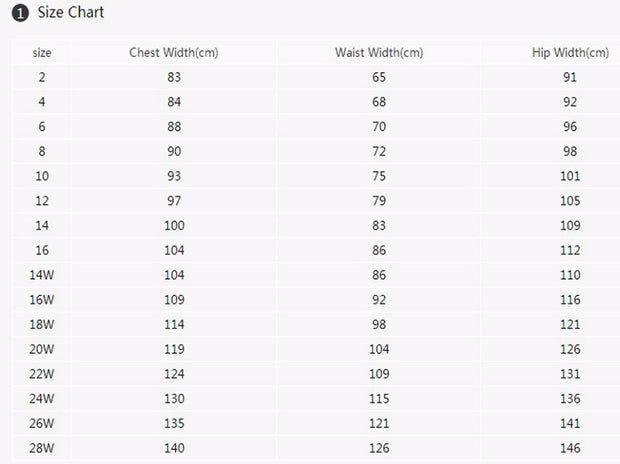
Task: Select the Hip Width(cm) column header
Action: [570, 53]
